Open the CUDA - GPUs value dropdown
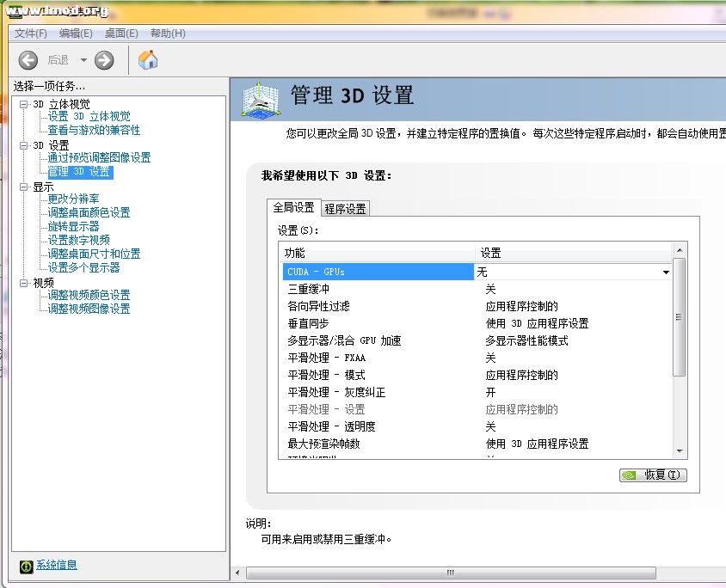The image size is (726, 588). click(668, 272)
